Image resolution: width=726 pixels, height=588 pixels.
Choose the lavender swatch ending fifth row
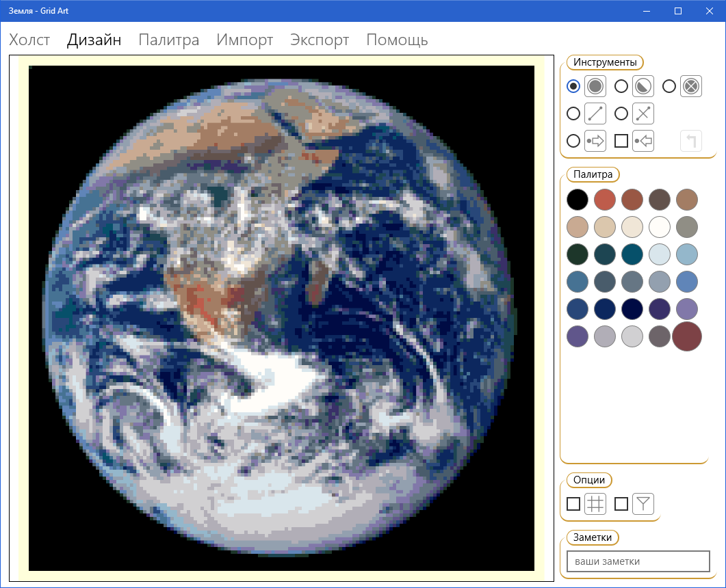point(686,309)
